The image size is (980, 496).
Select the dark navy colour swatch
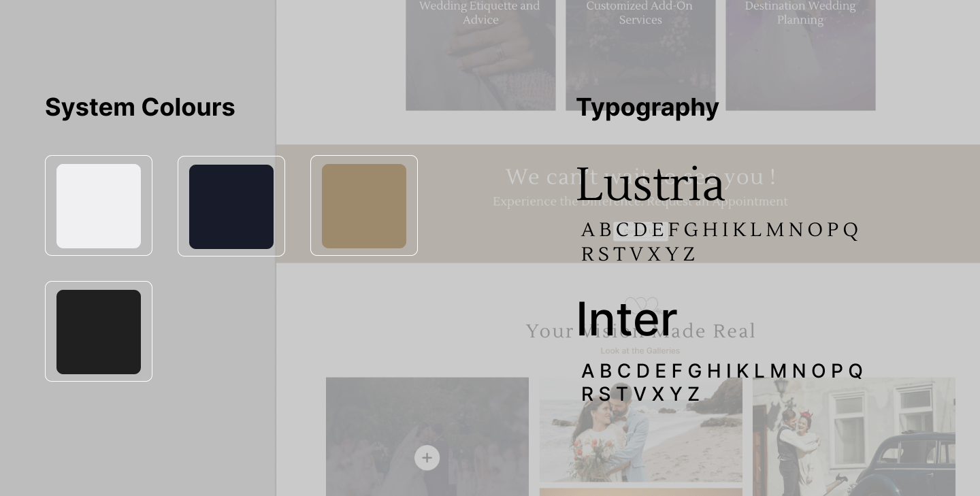tap(231, 206)
